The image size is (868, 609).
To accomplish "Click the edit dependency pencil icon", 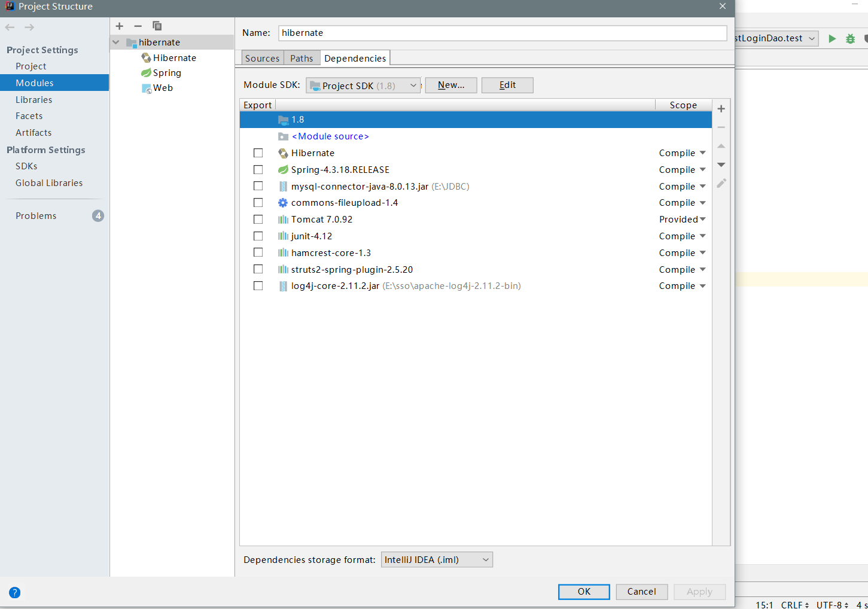I will [x=721, y=183].
